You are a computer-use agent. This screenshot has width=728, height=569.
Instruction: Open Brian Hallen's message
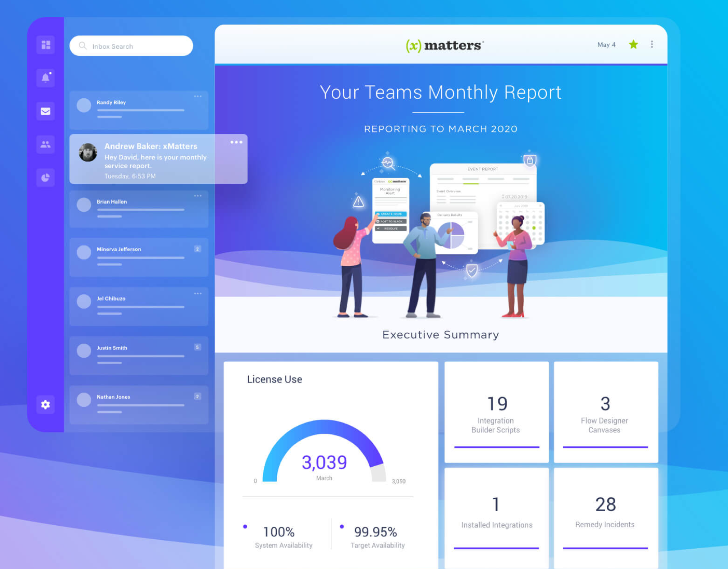(x=139, y=209)
